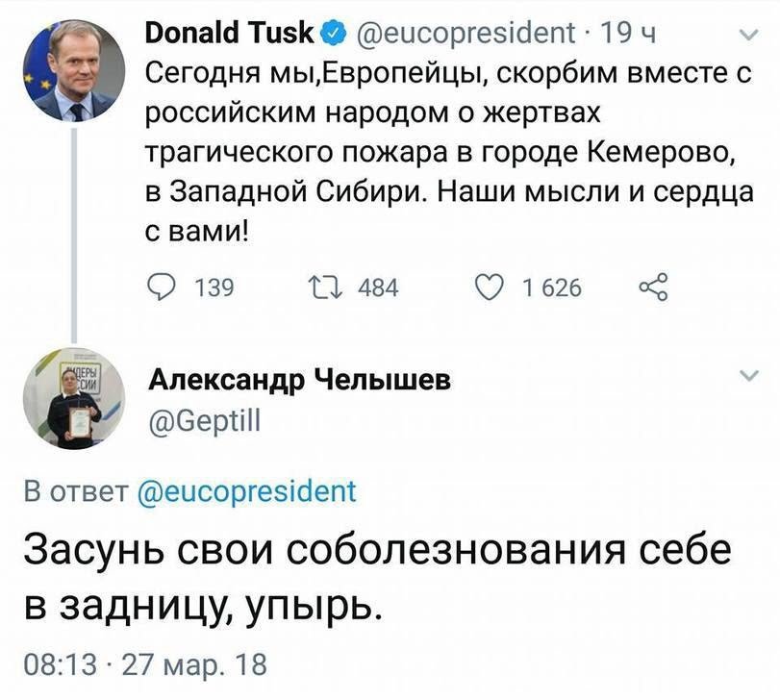Click the share icon on Tusk's tweet
Viewport: 780px width, 700px height.
coord(651,286)
